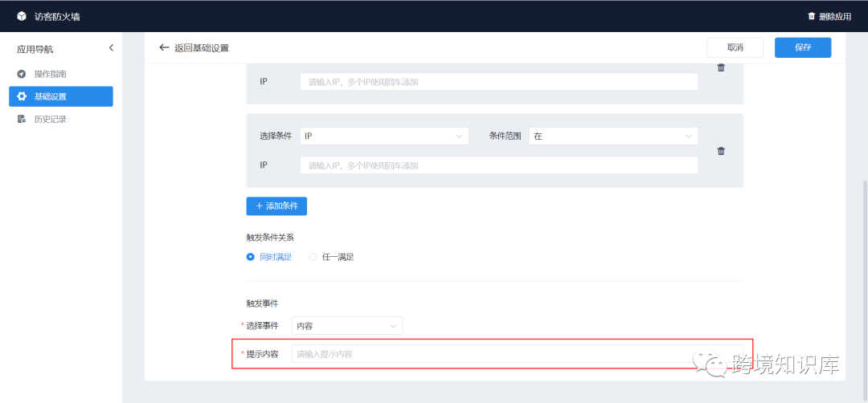Click the 触发条件关系 label

click(270, 238)
